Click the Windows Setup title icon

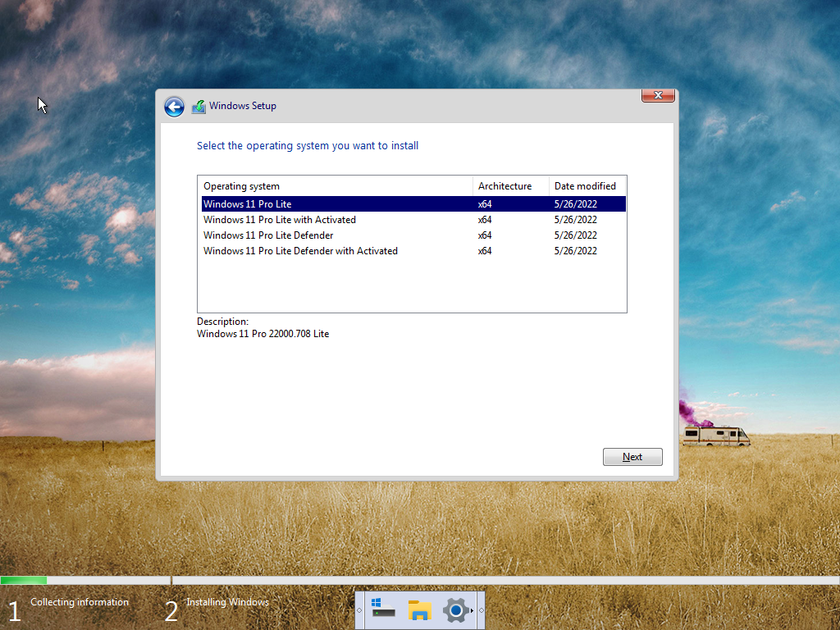click(x=199, y=107)
